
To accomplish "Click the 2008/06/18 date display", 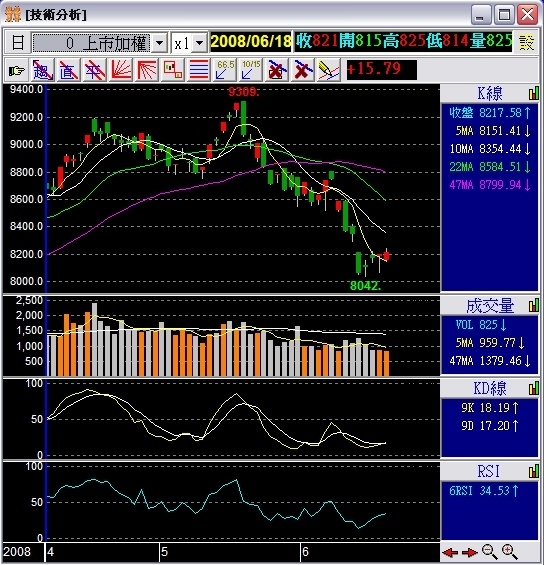I will point(251,41).
